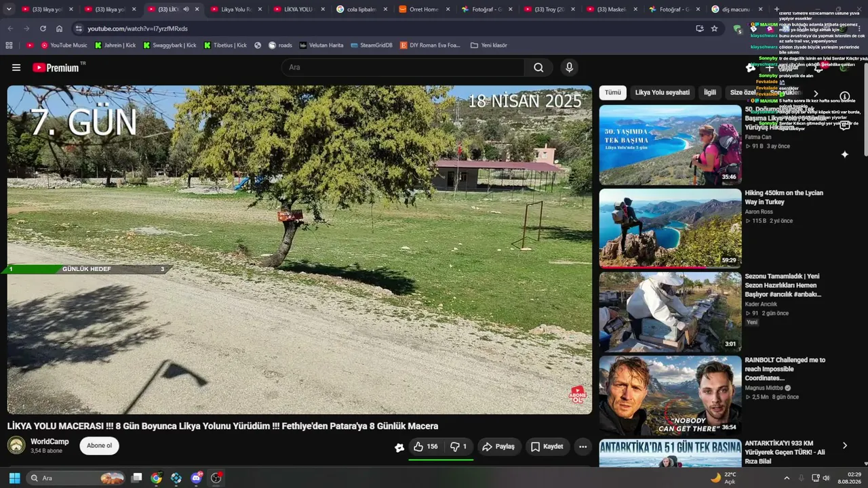
Task: Share the video via Paylaş
Action: [498, 447]
